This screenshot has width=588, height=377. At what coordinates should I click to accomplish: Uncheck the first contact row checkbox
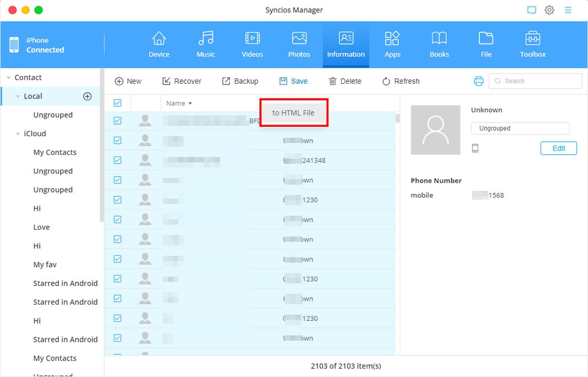(x=117, y=121)
